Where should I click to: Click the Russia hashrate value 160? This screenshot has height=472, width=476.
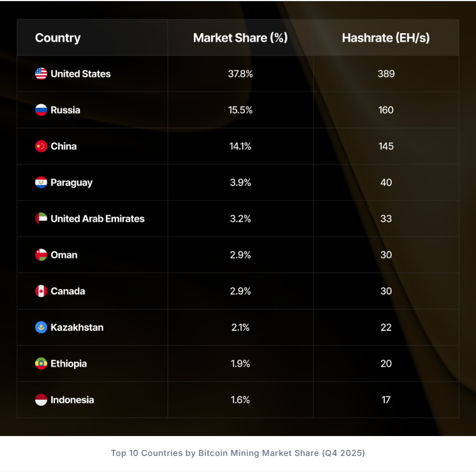(386, 110)
